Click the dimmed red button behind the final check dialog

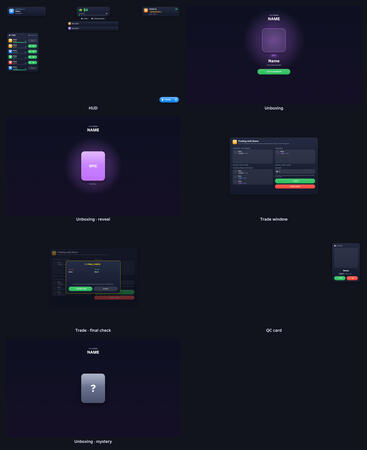pos(114,297)
